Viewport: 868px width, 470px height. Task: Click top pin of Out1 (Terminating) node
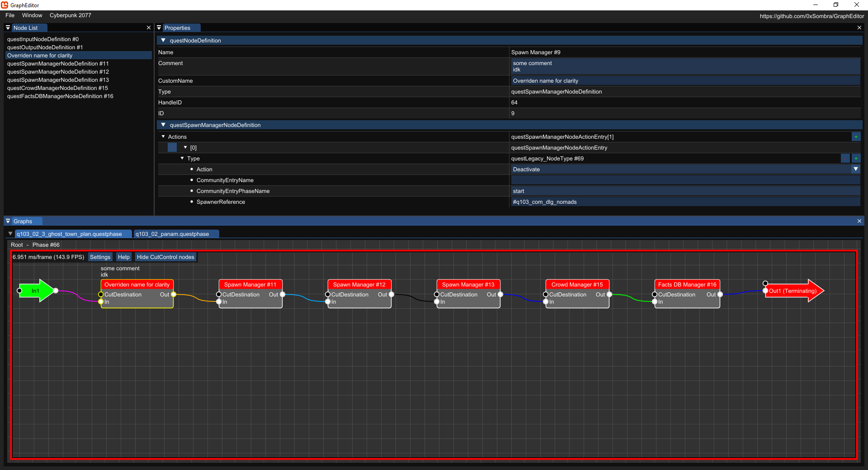(765, 283)
